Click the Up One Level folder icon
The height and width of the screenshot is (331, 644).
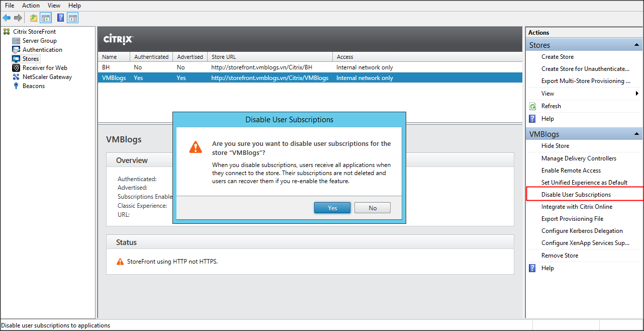[34, 18]
